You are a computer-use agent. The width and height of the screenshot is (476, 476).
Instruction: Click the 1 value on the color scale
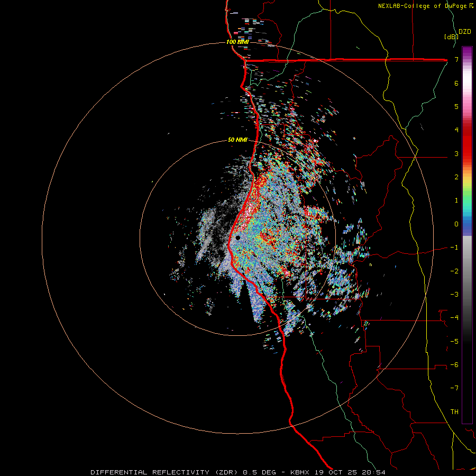tap(456, 200)
